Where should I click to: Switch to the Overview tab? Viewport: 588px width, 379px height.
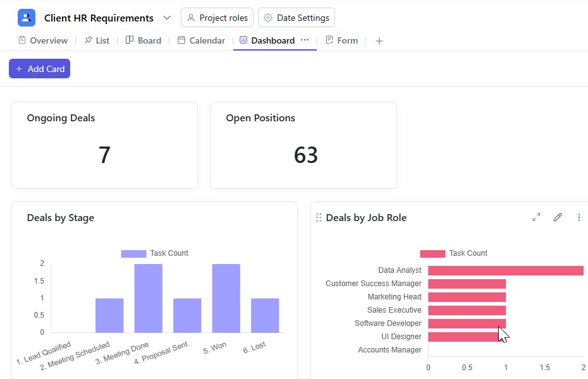43,40
